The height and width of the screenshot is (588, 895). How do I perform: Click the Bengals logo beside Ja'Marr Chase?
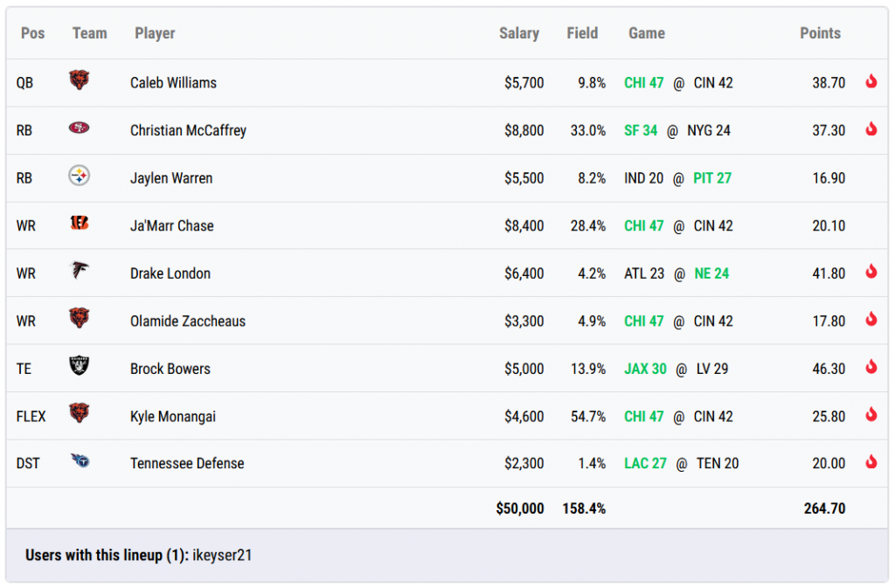pyautogui.click(x=80, y=225)
